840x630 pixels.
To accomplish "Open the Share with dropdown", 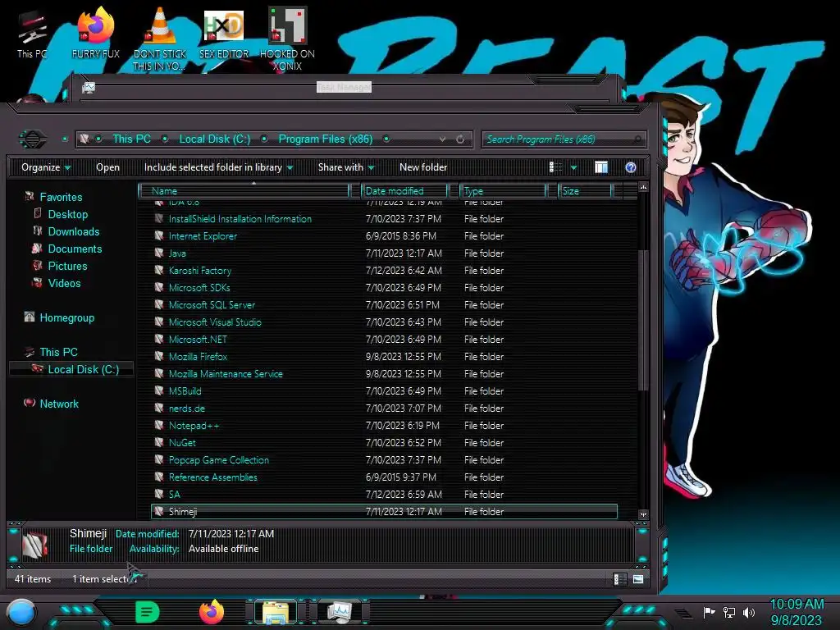I will pyautogui.click(x=346, y=167).
